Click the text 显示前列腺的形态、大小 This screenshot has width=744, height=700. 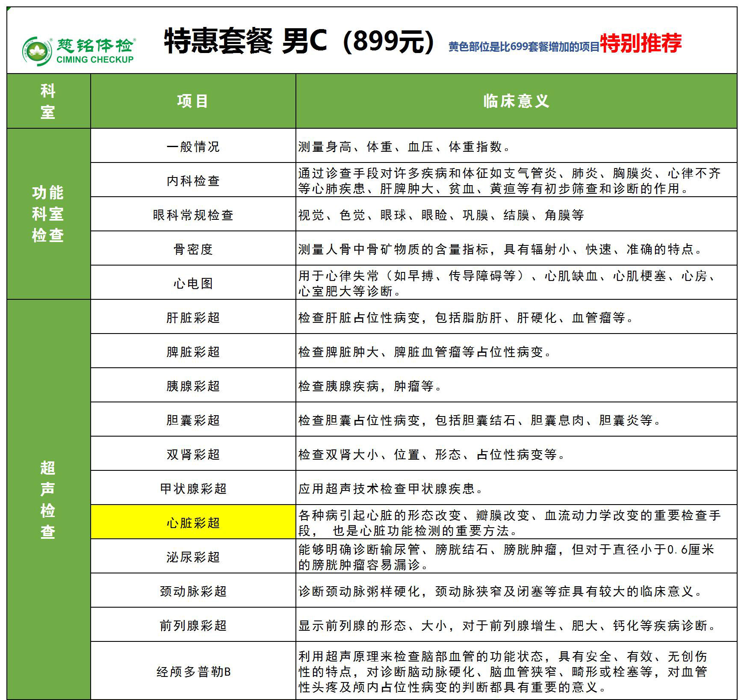click(373, 625)
